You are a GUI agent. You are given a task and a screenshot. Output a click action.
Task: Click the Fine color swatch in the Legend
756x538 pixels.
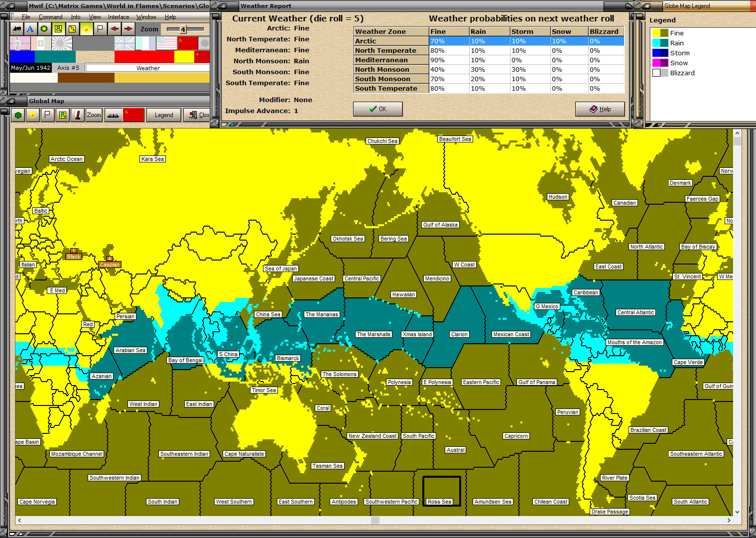coord(660,33)
